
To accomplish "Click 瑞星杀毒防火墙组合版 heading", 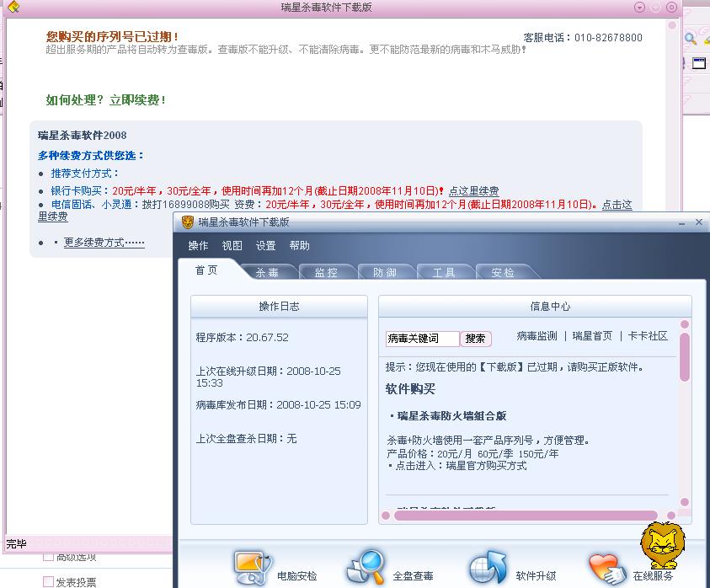I will coord(451,416).
